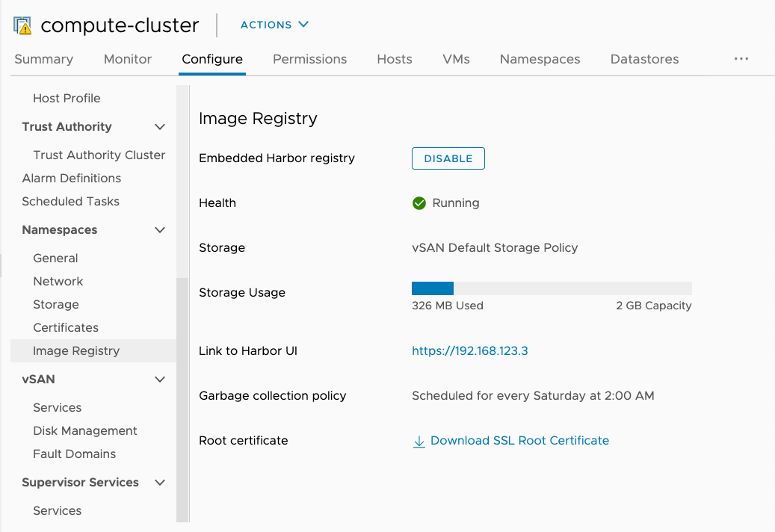Click the download arrow icon beside SSL certificate
The width and height of the screenshot is (775, 532).
[419, 442]
